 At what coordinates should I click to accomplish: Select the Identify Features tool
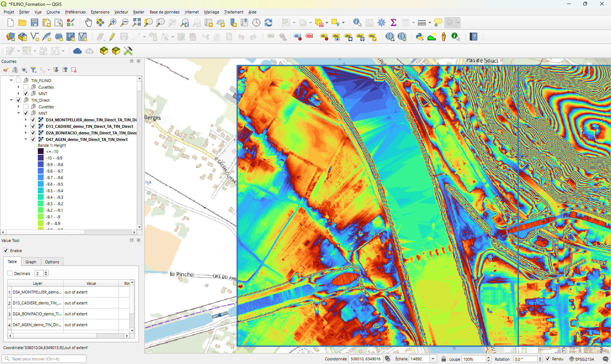click(357, 23)
